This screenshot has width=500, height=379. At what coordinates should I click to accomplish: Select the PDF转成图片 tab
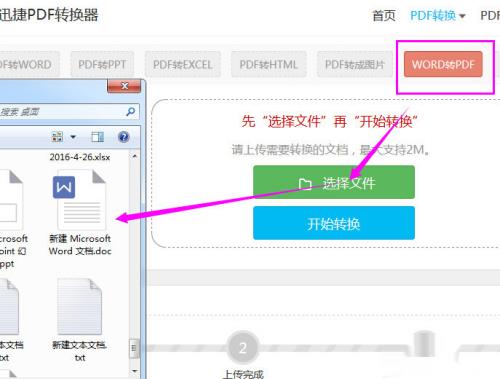pyautogui.click(x=355, y=64)
